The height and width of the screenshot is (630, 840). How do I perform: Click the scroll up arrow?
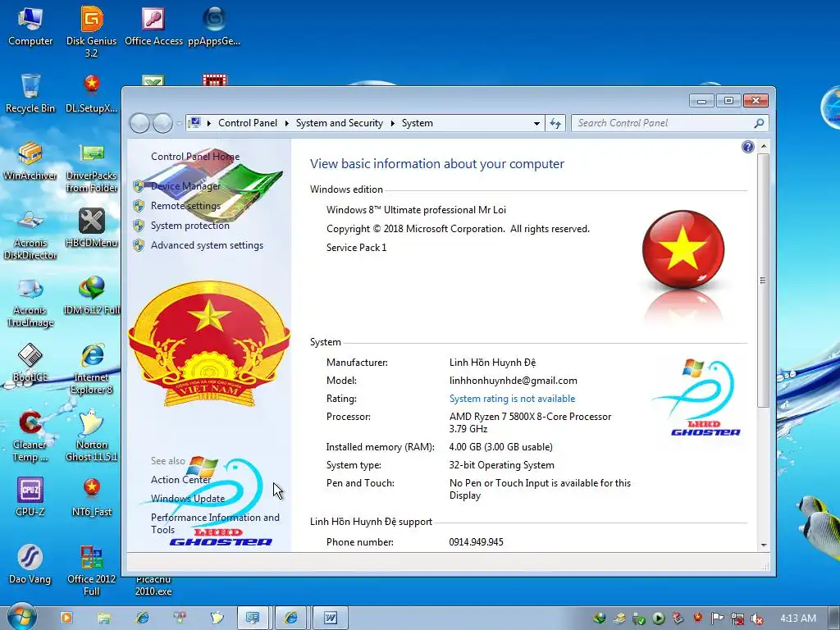click(764, 146)
